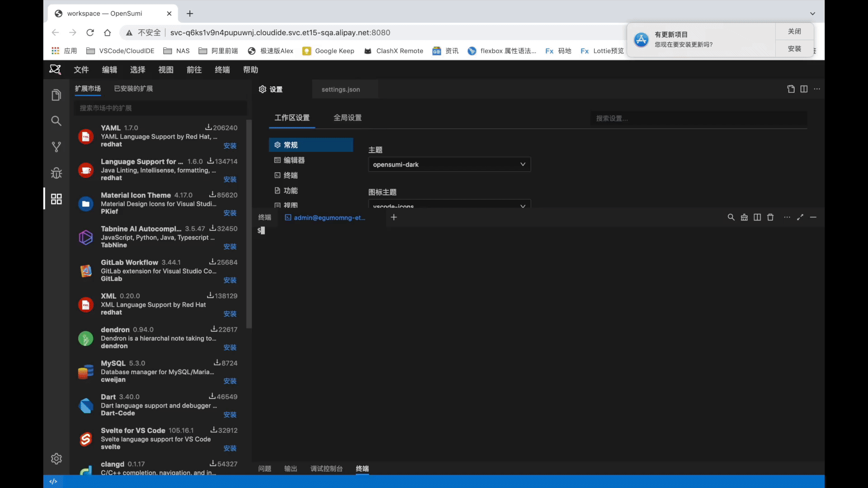Screen dimensions: 868x488
Task: Open the settings gear at sidebar bottom
Action: tap(56, 459)
